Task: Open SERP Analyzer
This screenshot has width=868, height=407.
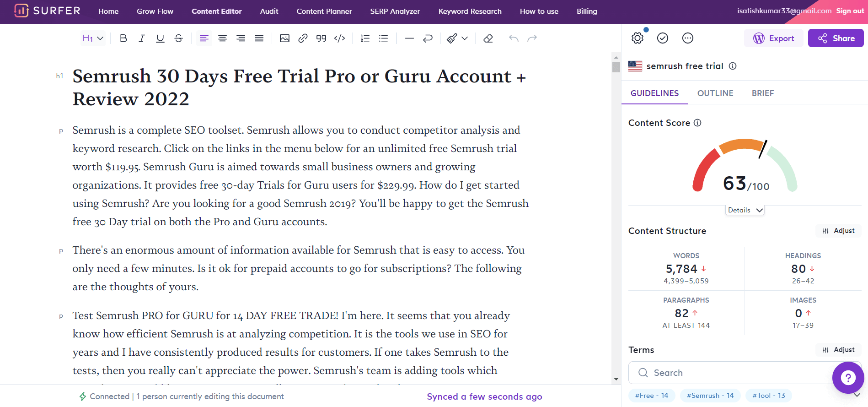Action: coord(395,11)
